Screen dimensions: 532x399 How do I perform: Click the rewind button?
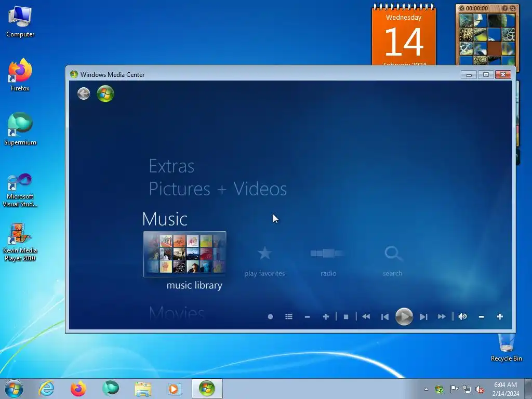366,316
